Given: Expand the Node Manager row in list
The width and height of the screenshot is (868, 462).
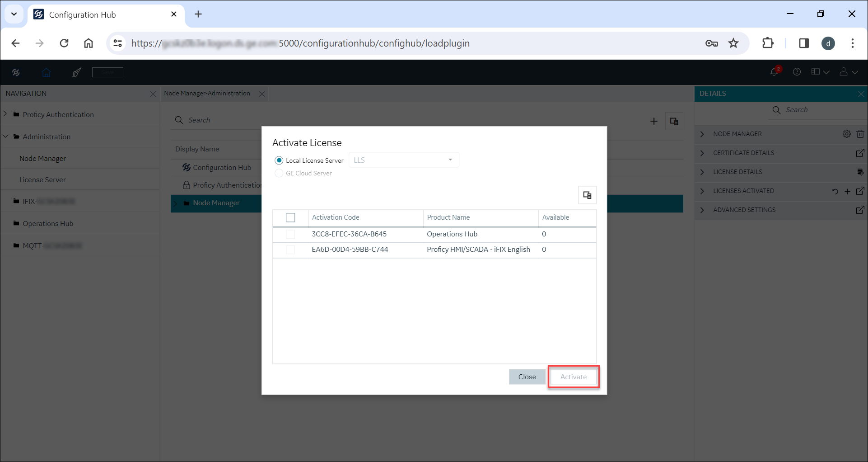Looking at the screenshot, I should click(176, 203).
